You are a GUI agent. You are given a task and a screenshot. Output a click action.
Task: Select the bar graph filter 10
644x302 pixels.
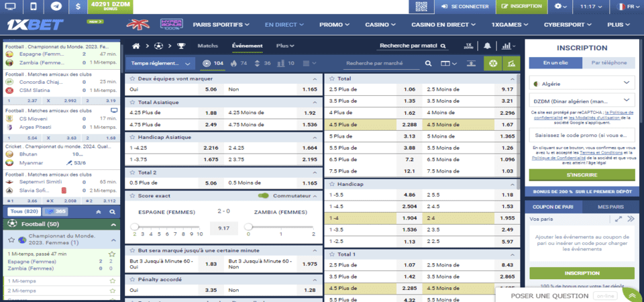[x=286, y=63]
